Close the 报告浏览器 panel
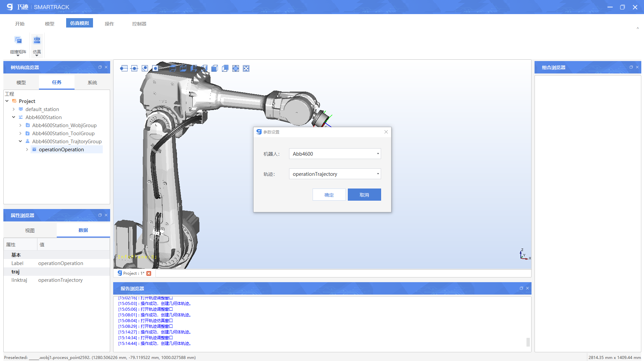Screen dimensions: 644x361 tap(527, 288)
